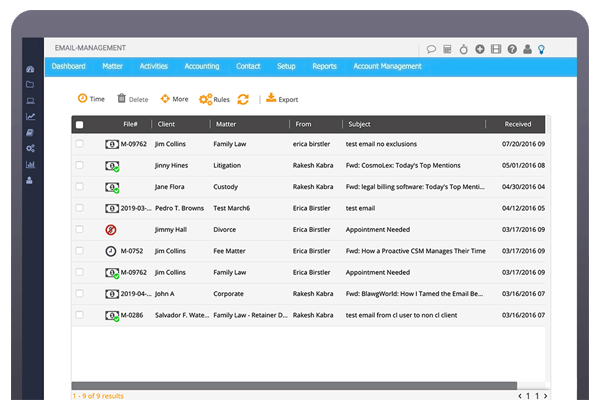
Task: Click sender erica birstler in first row
Action: click(x=311, y=144)
